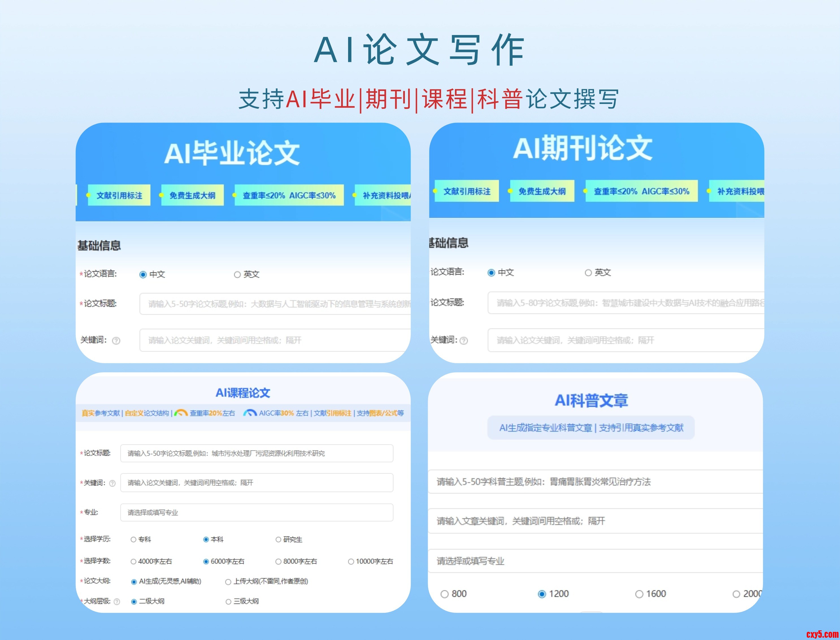The image size is (840, 640).
Task: Click blue gauge icon next to AIGC率30%
Action: [250, 413]
